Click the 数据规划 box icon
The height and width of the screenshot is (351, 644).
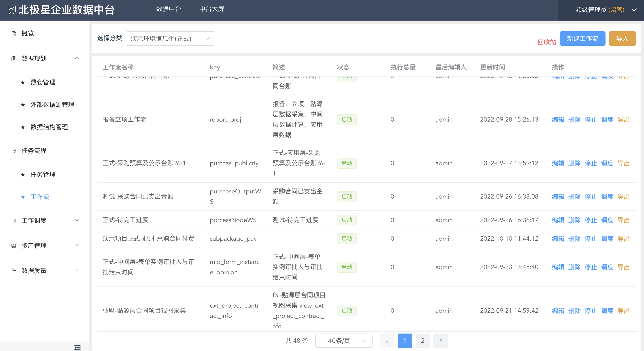click(x=14, y=59)
